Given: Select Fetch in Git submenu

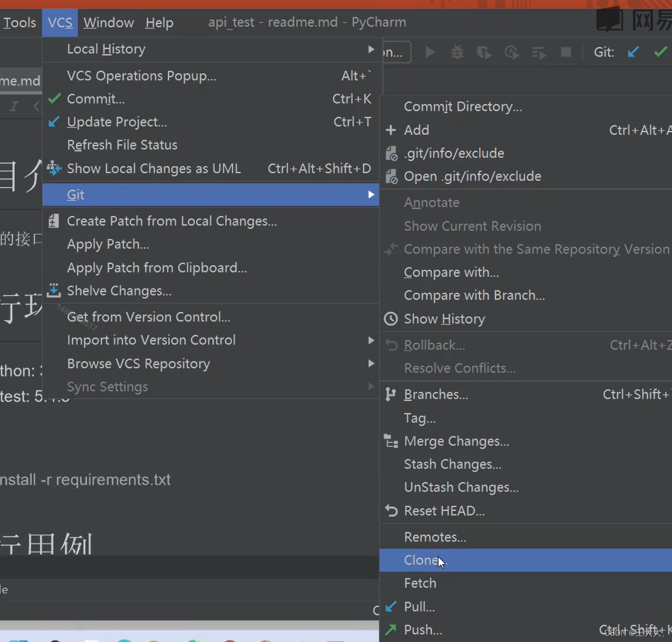Looking at the screenshot, I should tap(526, 583).
